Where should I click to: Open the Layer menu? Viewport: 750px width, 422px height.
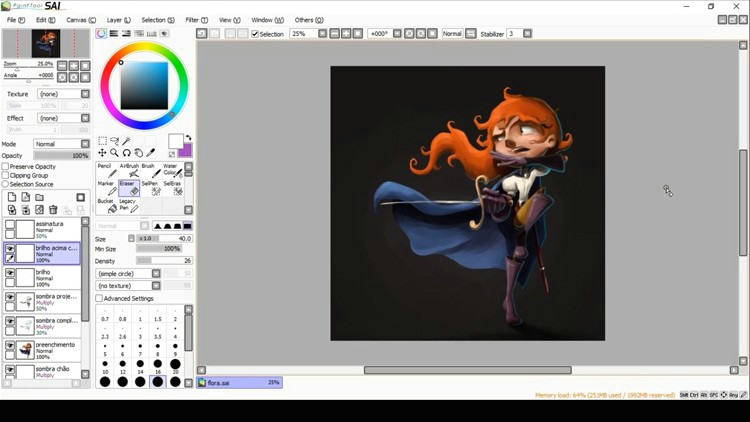118,20
